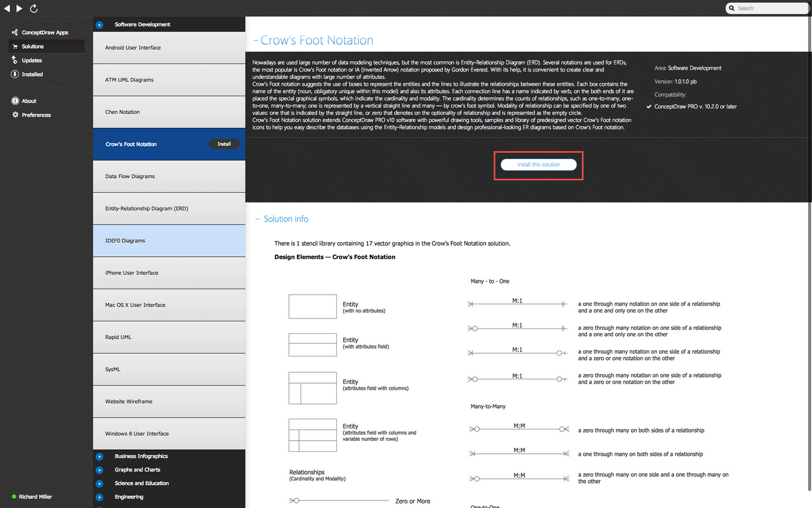Click the green status dot beside Richard Miller

[x=14, y=497]
